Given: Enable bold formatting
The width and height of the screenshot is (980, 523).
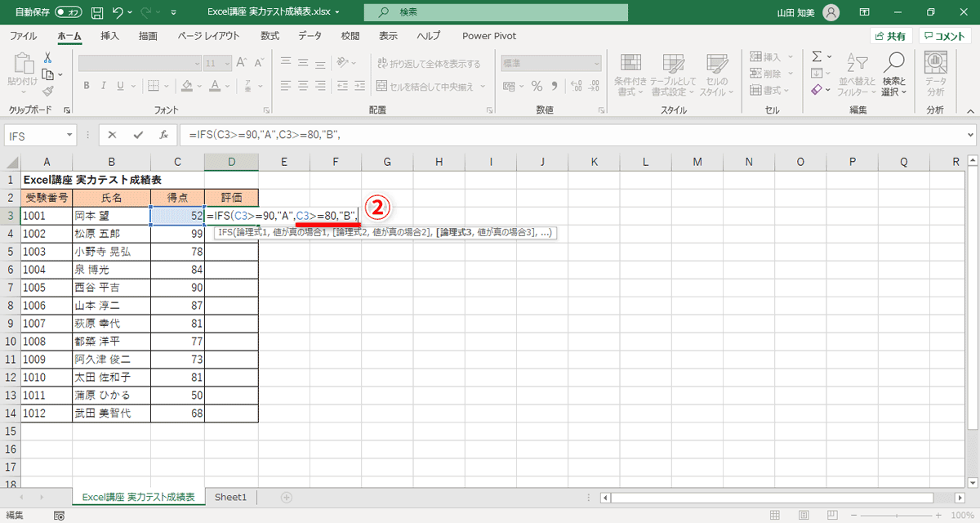Looking at the screenshot, I should pyautogui.click(x=85, y=84).
